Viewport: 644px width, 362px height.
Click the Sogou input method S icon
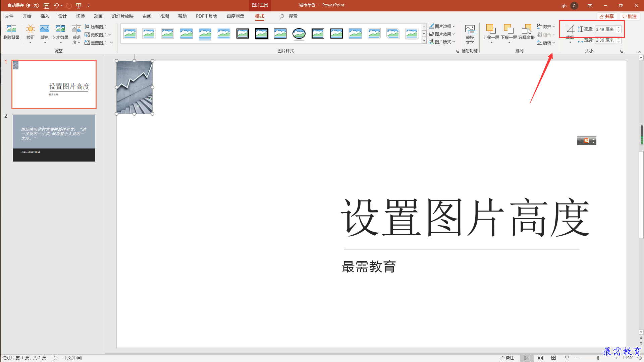[586, 141]
